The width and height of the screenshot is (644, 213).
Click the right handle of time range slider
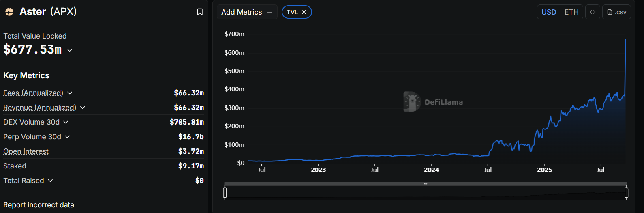pyautogui.click(x=627, y=193)
